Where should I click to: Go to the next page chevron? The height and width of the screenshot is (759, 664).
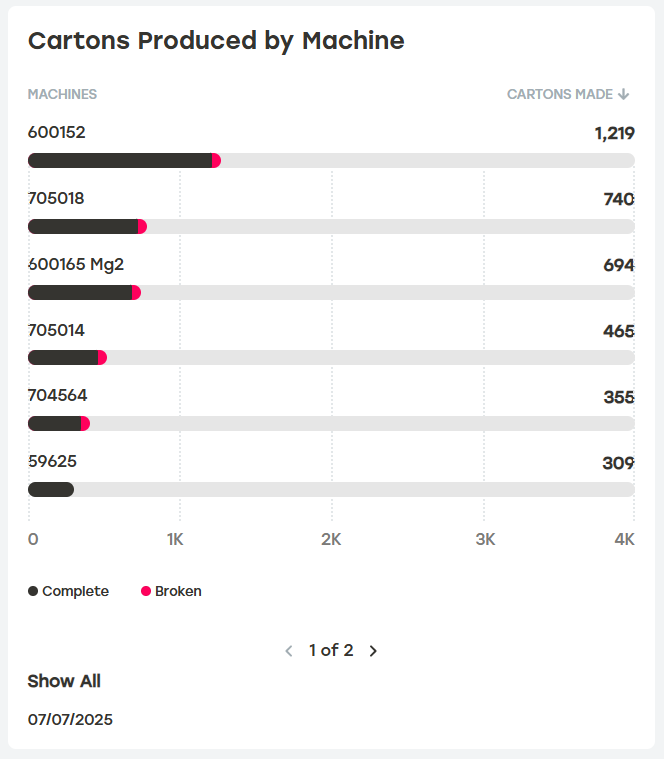pos(373,651)
